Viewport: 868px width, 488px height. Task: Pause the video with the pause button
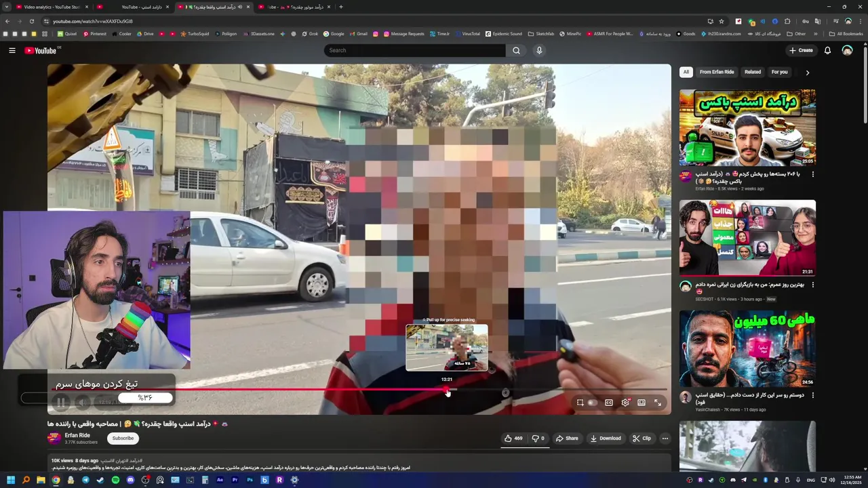pos(60,403)
